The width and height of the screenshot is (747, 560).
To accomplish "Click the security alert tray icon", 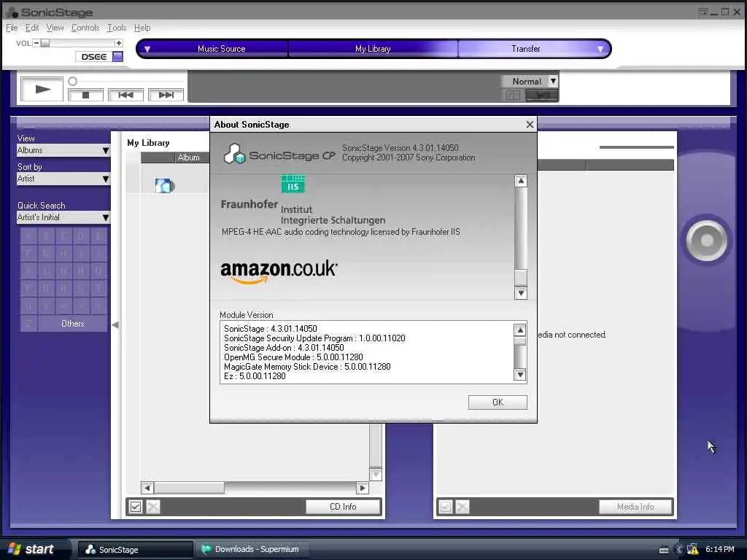I will [693, 550].
